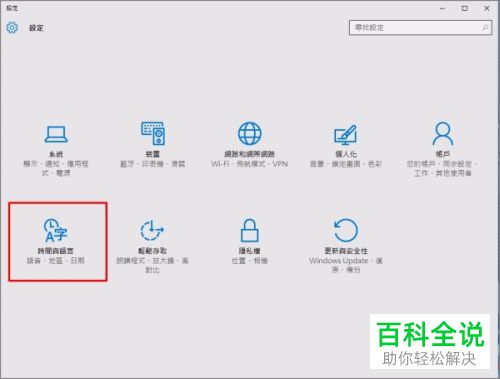Open the Accounts (帳戶) person icon
500x379 pixels.
[x=443, y=133]
